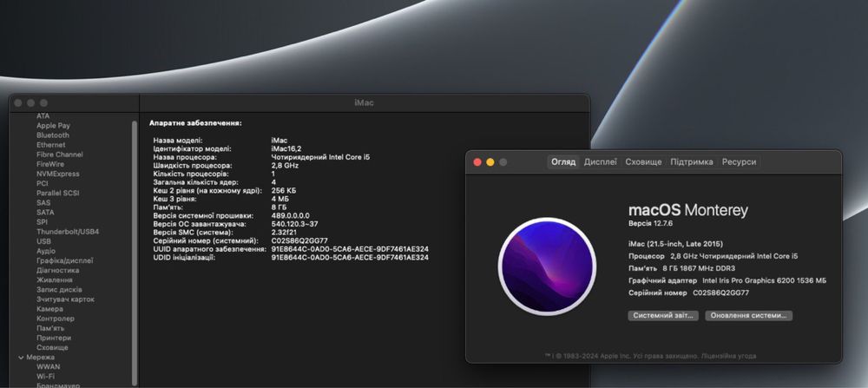Select Сховище in the System Report sidebar
The width and height of the screenshot is (868, 388).
pos(52,347)
